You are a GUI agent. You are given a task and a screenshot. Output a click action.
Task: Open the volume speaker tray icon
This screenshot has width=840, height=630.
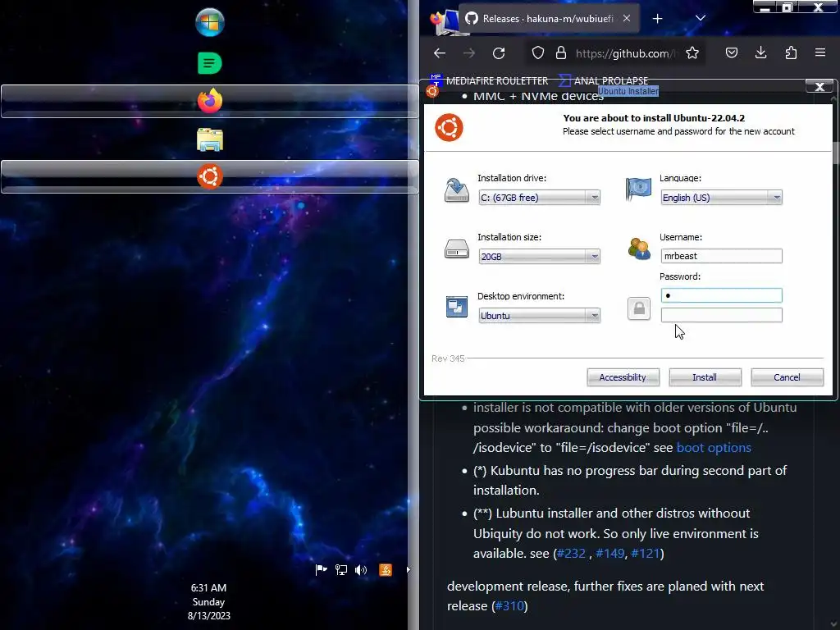(361, 569)
